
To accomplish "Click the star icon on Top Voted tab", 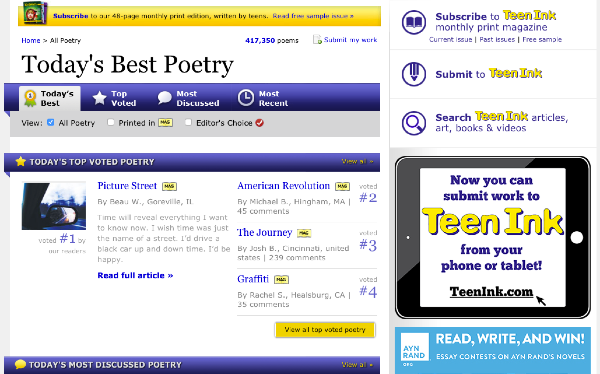I will coord(99,98).
